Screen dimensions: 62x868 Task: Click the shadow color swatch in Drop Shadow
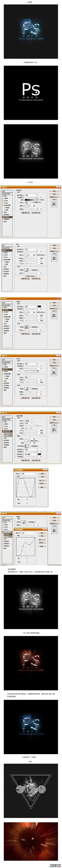point(39,249)
